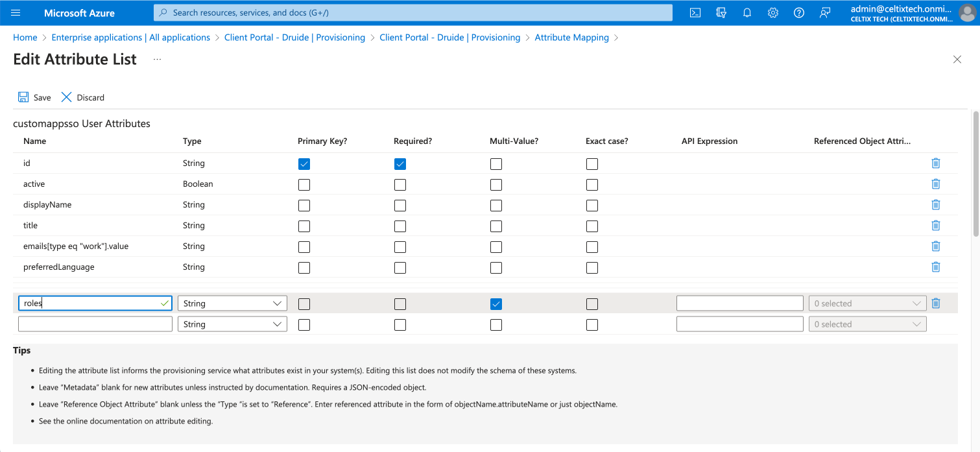Click the trash icon for roles row

(x=935, y=303)
